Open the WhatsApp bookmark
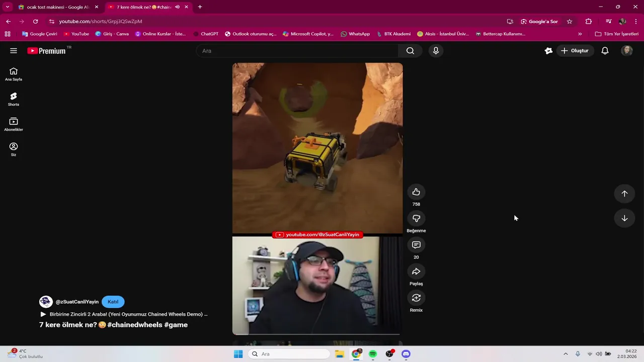 [x=355, y=34]
